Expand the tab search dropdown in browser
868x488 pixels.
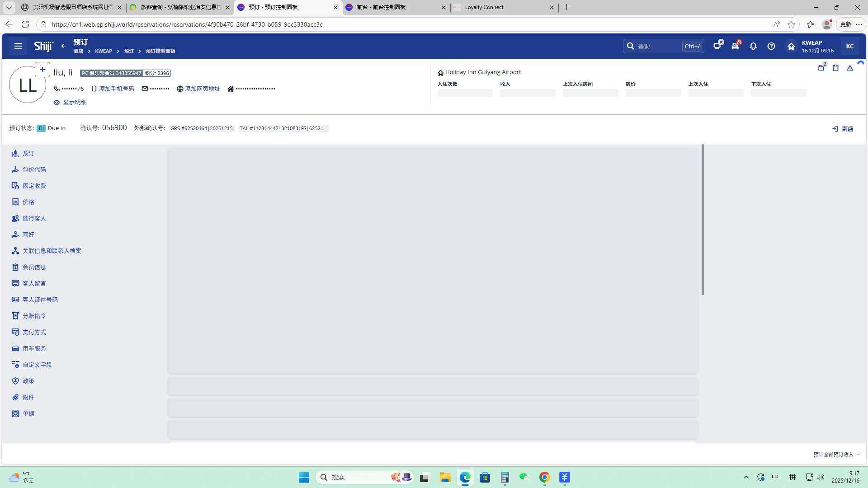[x=9, y=7]
